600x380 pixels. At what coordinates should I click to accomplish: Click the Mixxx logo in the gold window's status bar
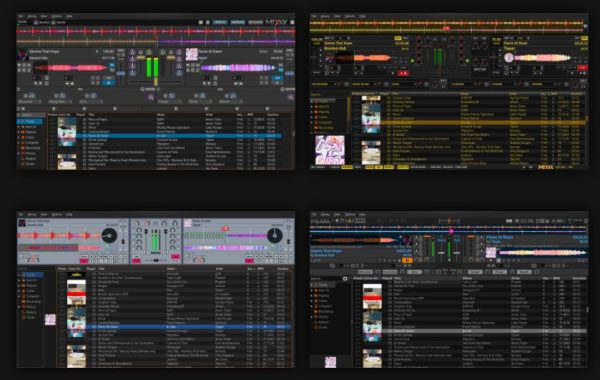(x=546, y=167)
